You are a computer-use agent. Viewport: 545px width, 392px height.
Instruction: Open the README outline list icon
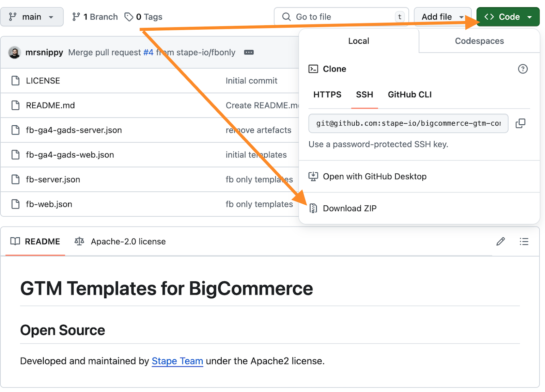click(x=524, y=241)
